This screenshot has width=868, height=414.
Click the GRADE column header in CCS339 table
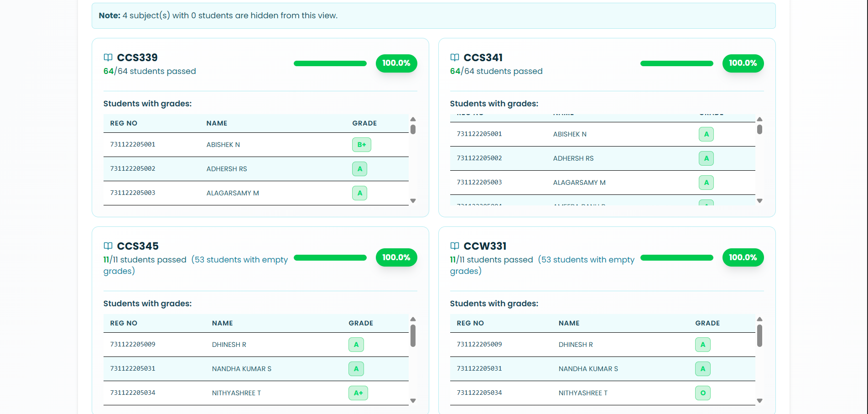tap(364, 123)
